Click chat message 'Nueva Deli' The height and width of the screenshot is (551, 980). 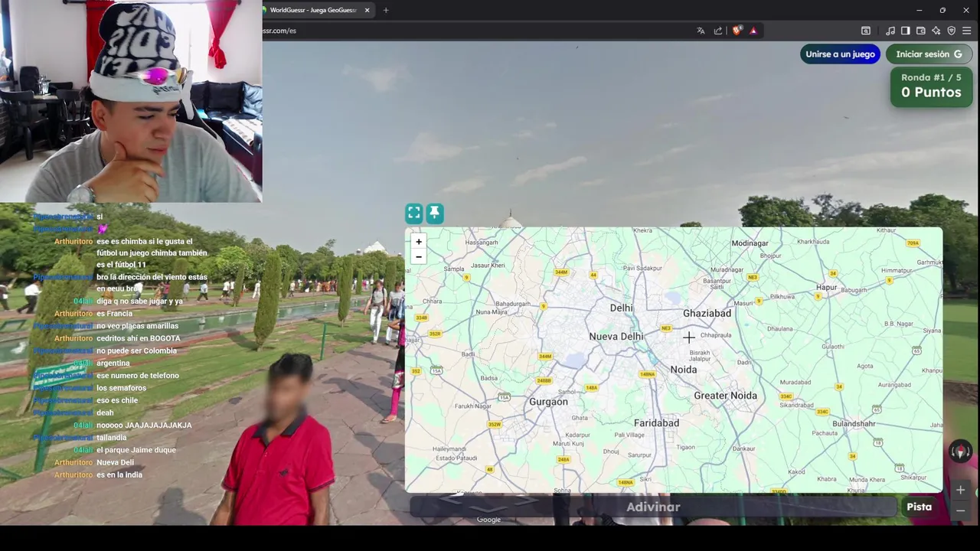click(115, 462)
